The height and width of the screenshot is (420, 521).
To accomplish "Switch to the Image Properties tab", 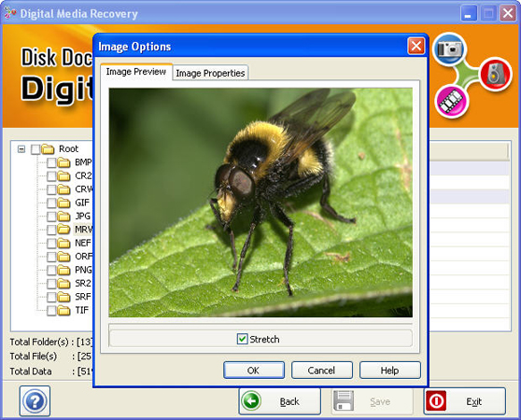I will point(210,73).
